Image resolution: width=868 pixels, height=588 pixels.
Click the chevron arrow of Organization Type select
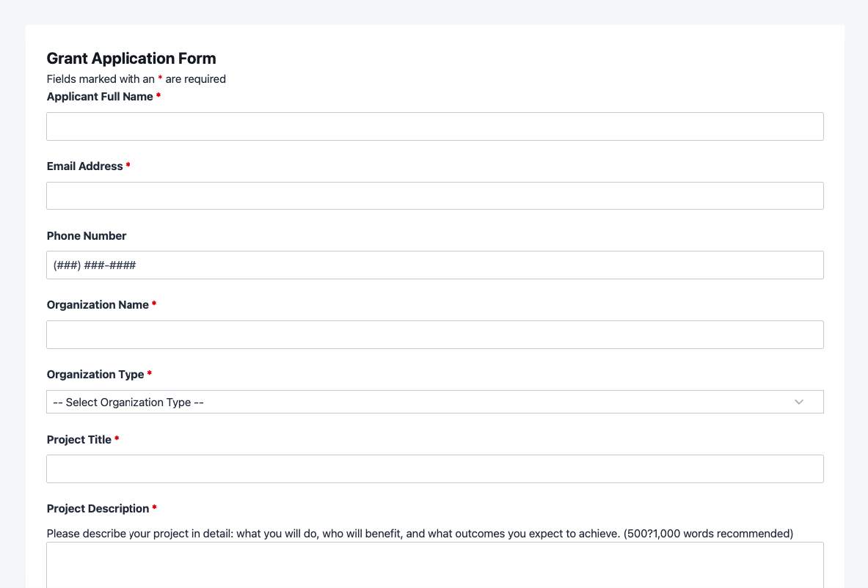click(799, 402)
